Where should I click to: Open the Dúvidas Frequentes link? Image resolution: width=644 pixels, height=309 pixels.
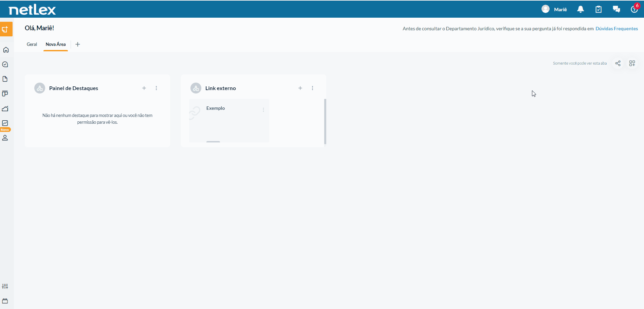tap(617, 29)
